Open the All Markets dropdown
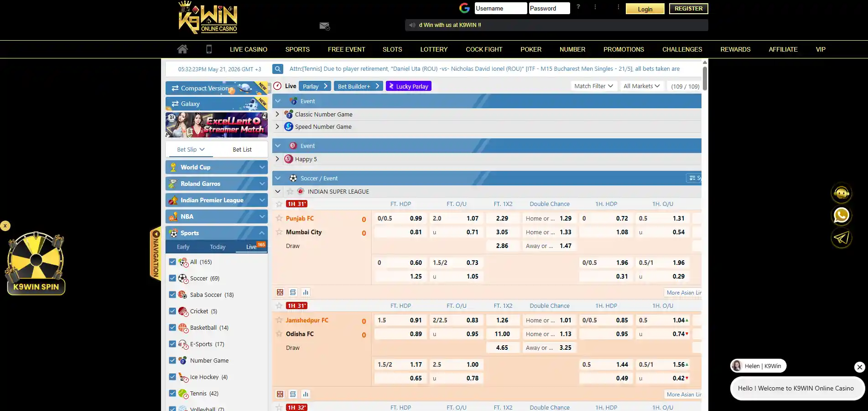Screen dimensions: 868x411 pos(641,86)
